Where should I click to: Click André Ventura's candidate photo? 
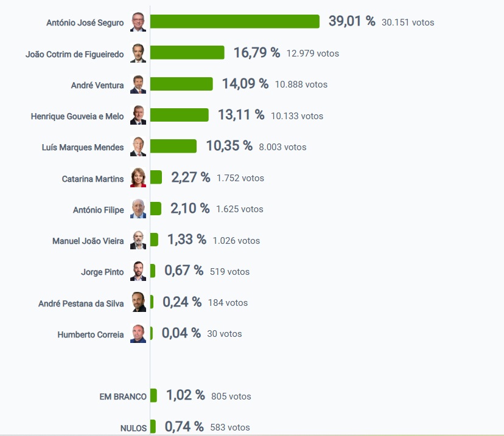138,84
